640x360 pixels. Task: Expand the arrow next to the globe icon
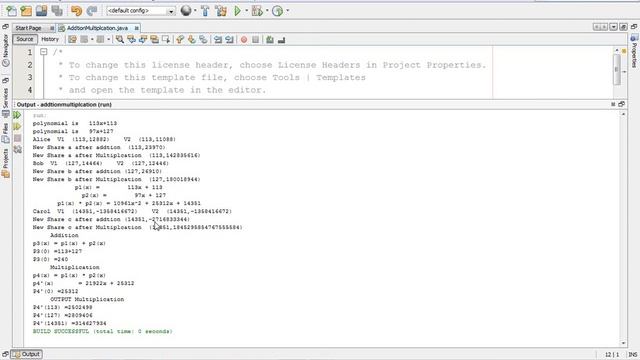click(195, 11)
